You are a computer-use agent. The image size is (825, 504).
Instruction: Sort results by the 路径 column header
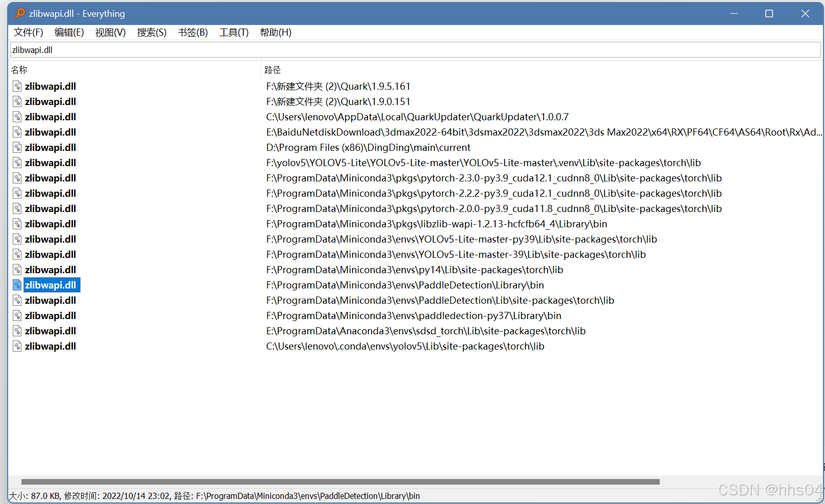(273, 70)
